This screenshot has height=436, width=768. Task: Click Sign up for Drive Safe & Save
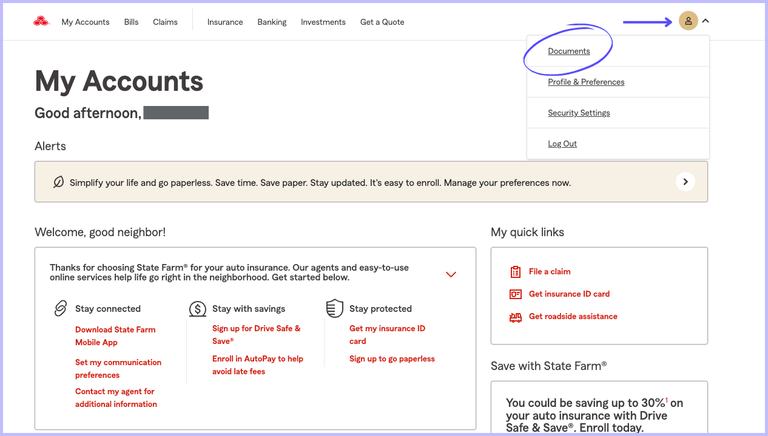(256, 335)
